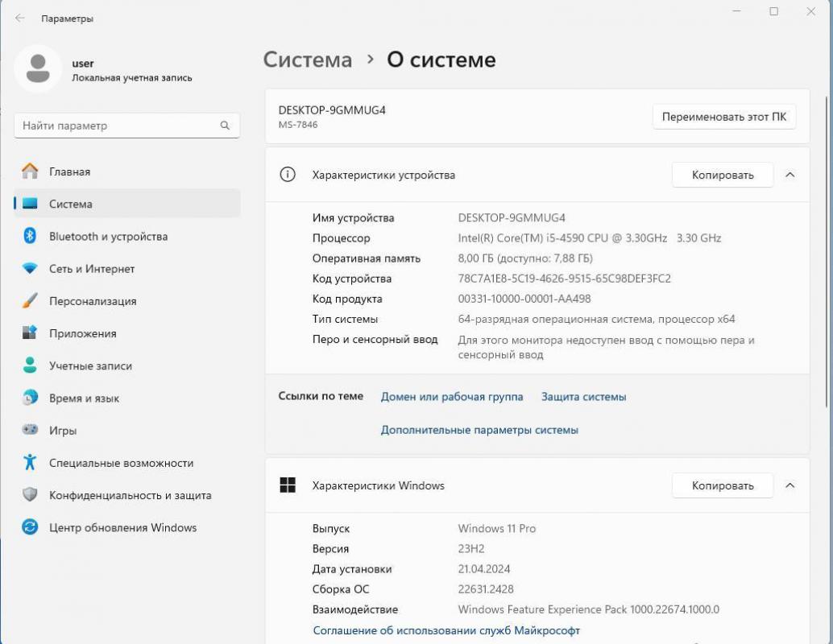Click the Переименовать этот ПК button

tap(723, 116)
